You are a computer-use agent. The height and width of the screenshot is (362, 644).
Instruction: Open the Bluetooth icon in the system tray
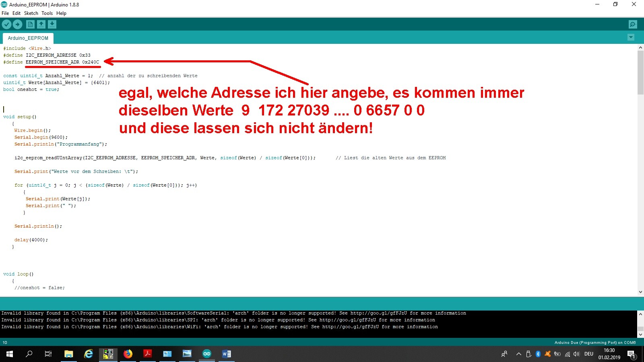point(538,354)
